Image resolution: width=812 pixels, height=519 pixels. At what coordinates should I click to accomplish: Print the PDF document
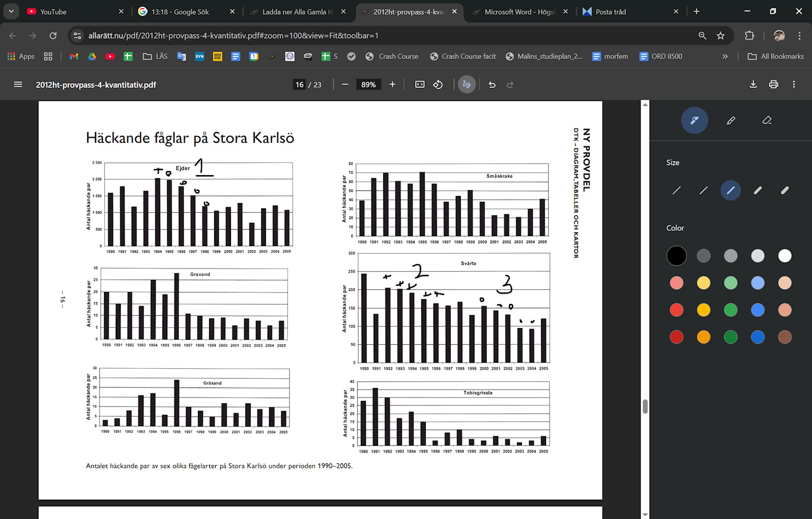coord(773,84)
